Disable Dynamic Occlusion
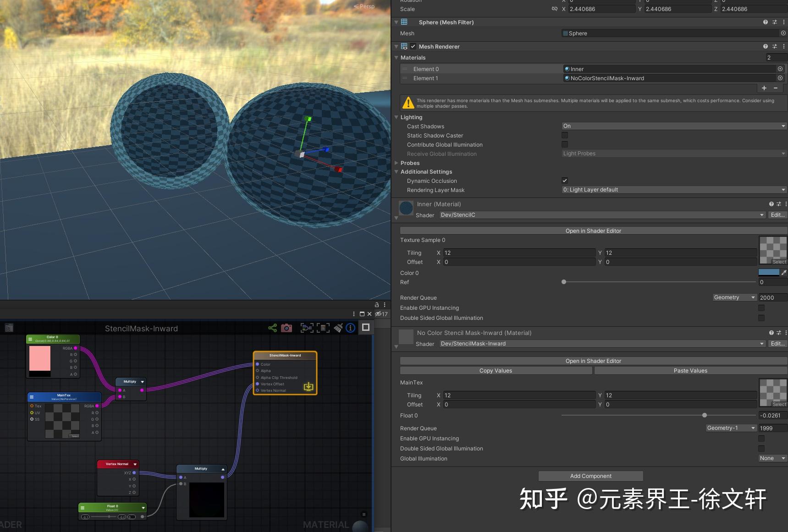Screen dimensions: 788x532 pyautogui.click(x=565, y=181)
